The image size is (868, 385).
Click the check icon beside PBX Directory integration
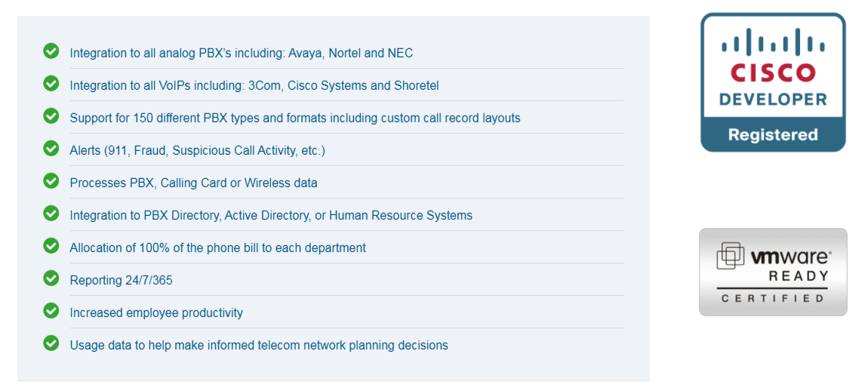tap(51, 214)
